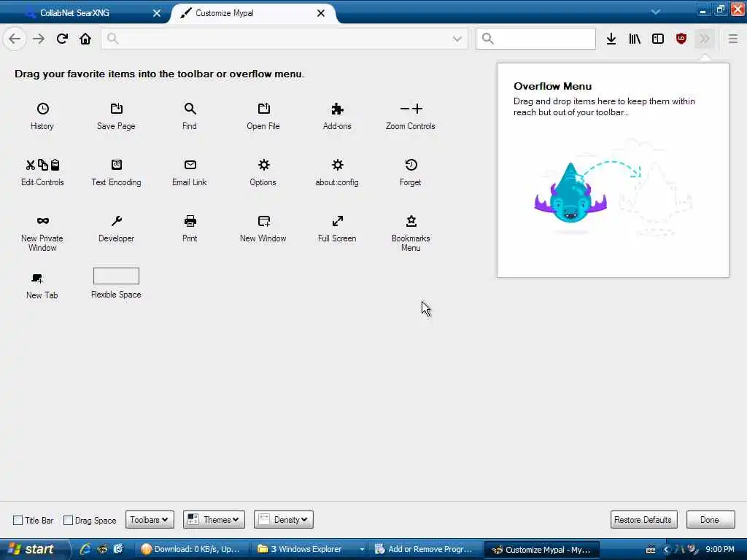The width and height of the screenshot is (747, 560).
Task: Select the Open File item
Action: [263, 116]
